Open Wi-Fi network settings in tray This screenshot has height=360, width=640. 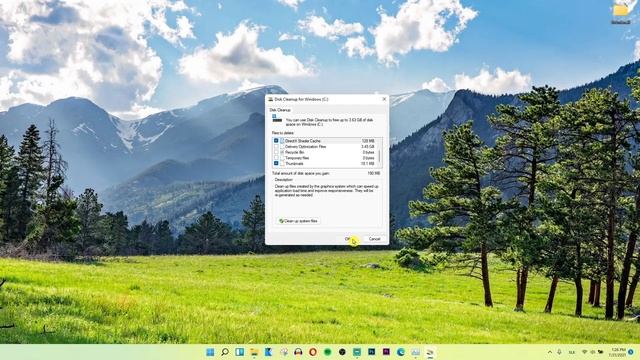[x=584, y=352]
